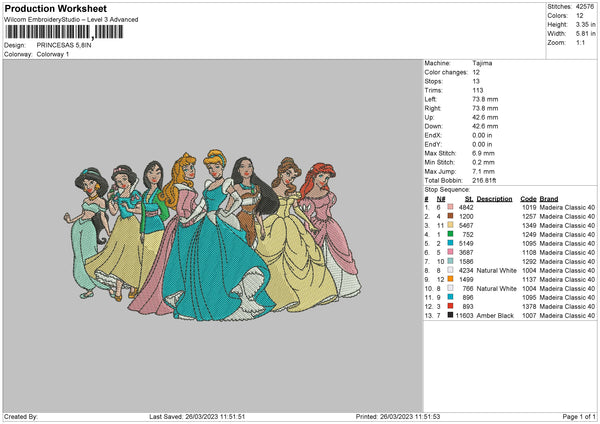Select the Amber Black color swatch
This screenshot has height=424, width=600.
pyautogui.click(x=450, y=315)
